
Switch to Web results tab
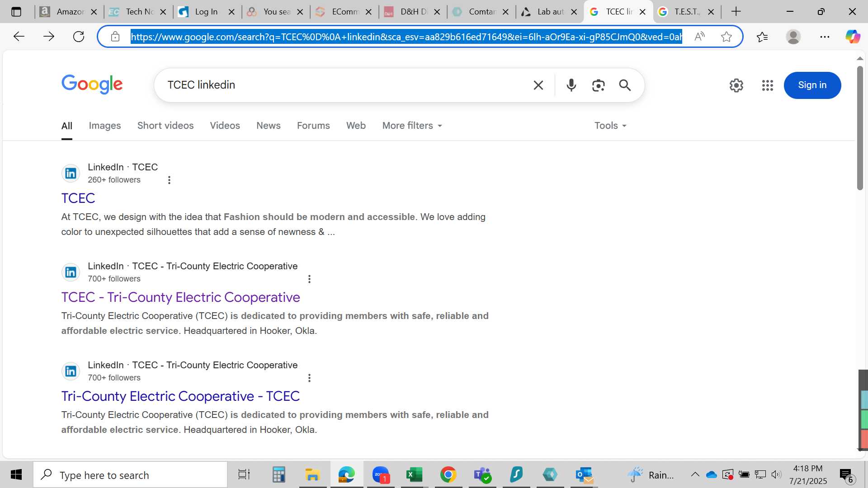(356, 126)
